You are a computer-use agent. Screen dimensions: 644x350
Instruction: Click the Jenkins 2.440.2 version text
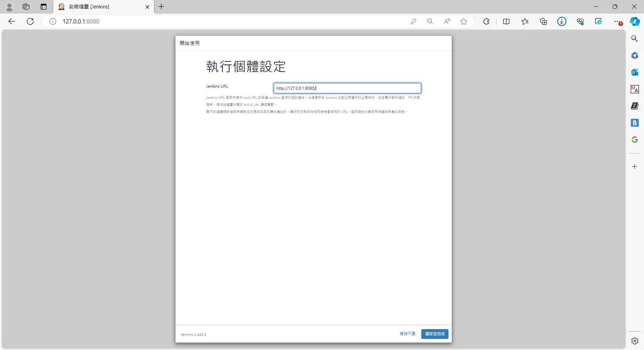coord(193,335)
